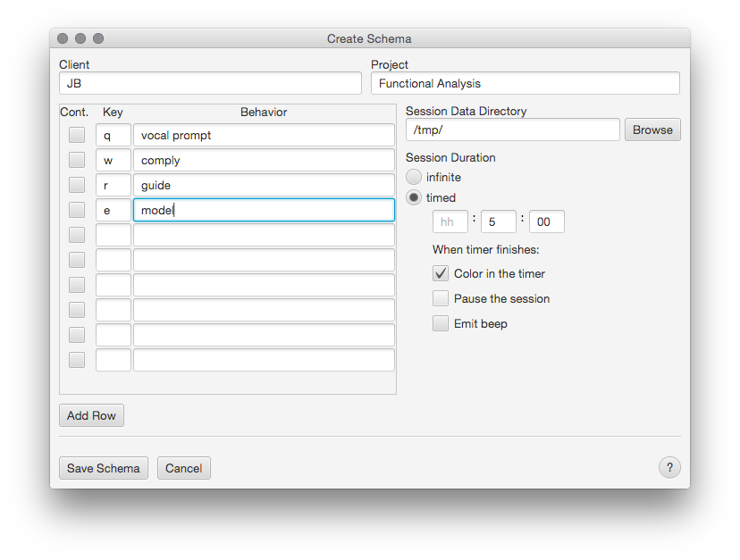Uncheck Color in the timer option
This screenshot has height=560, width=740.
441,273
